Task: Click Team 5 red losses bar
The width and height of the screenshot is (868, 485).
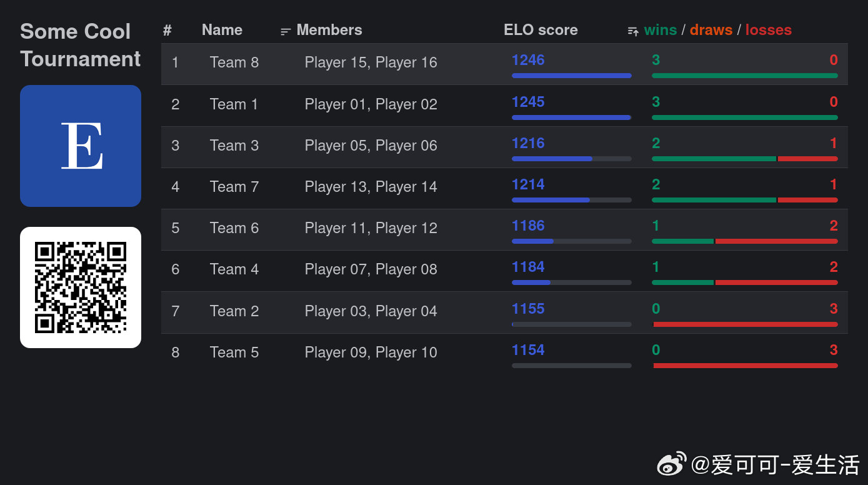Action: coord(746,366)
